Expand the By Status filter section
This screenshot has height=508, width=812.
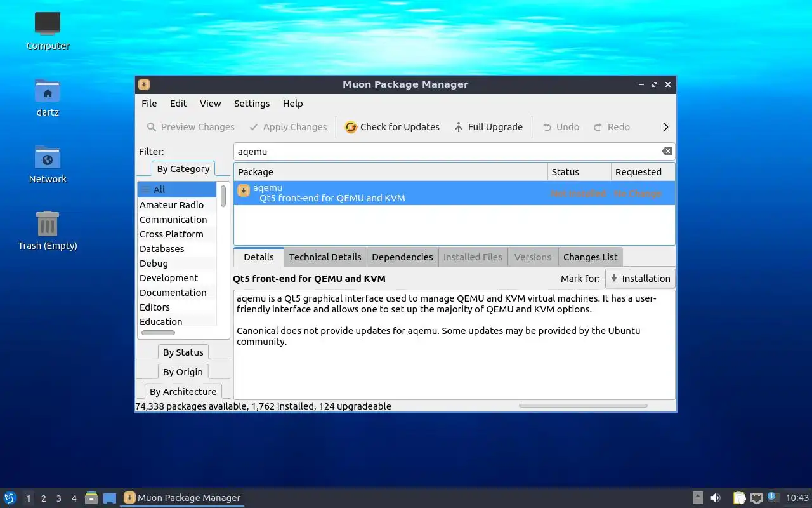(183, 352)
